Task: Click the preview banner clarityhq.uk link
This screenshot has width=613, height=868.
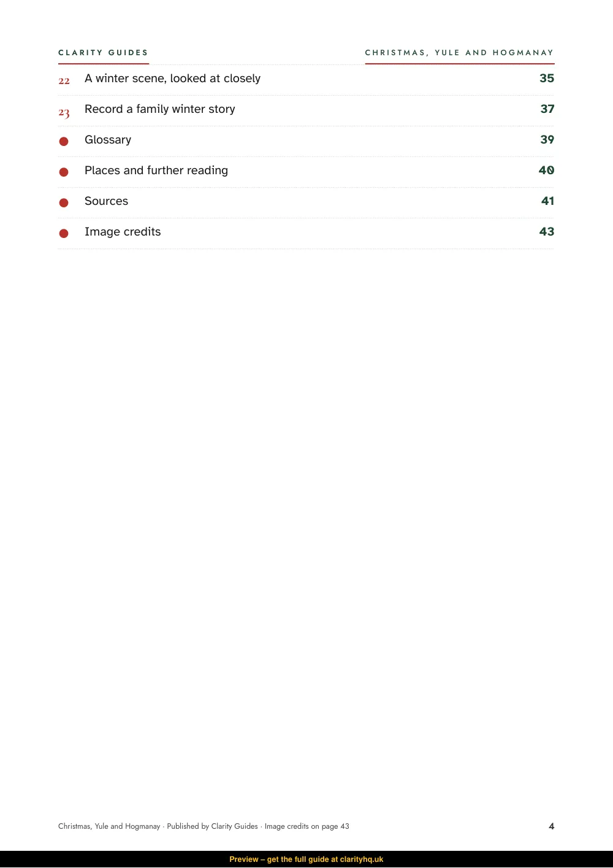Action: [362, 859]
